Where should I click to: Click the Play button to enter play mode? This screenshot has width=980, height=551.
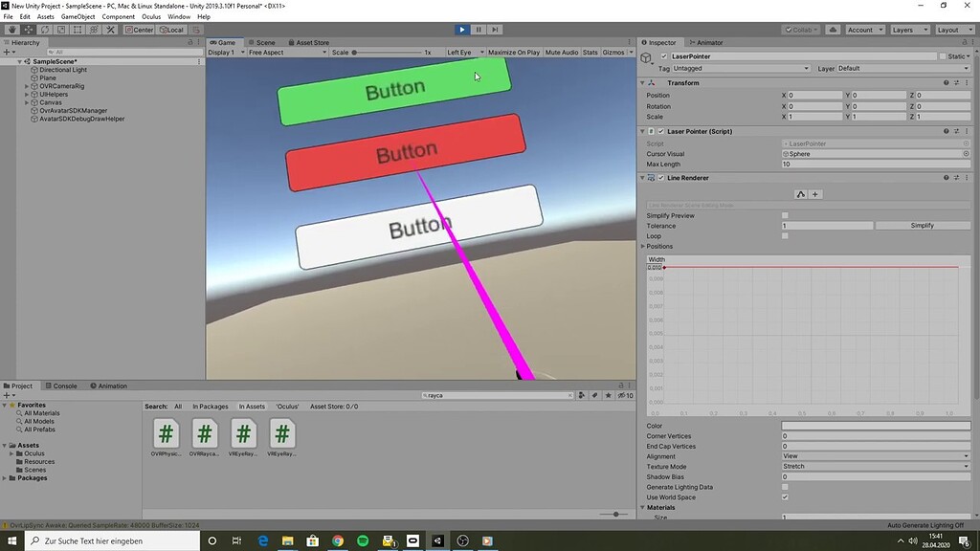pos(462,30)
